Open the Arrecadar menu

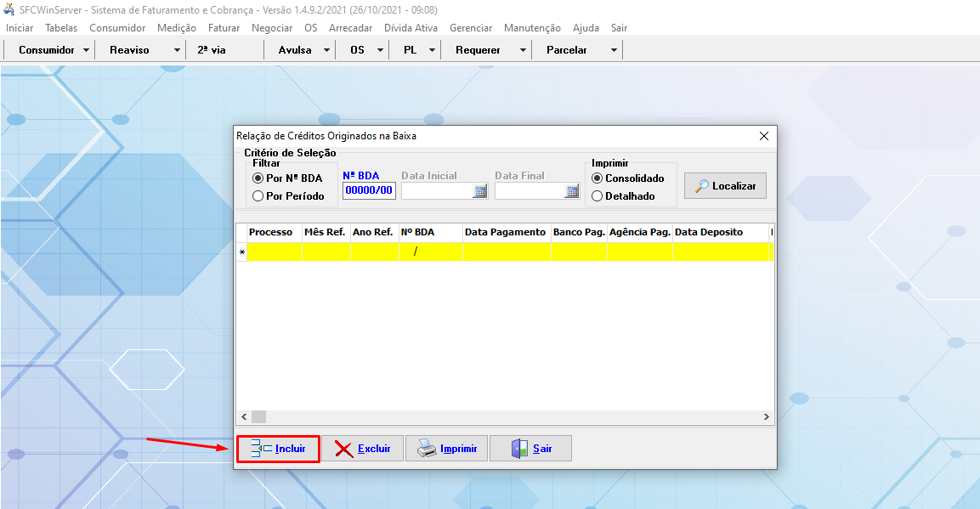pos(350,28)
